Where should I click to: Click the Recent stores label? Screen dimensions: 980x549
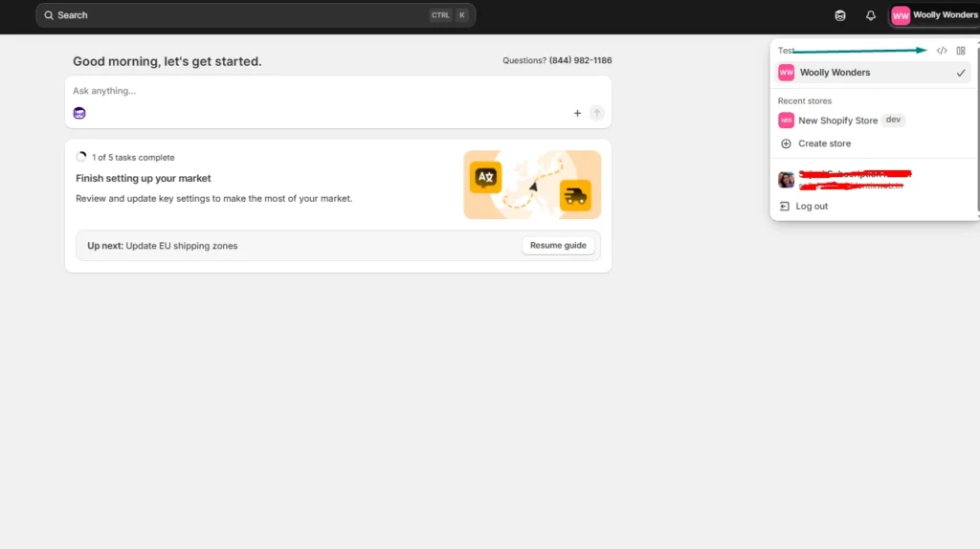804,101
